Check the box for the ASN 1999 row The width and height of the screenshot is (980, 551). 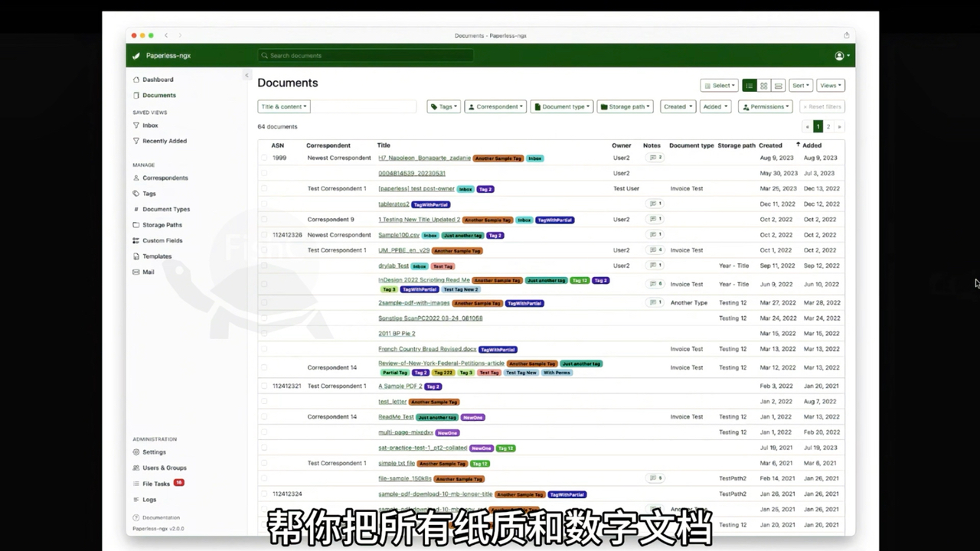tap(264, 158)
